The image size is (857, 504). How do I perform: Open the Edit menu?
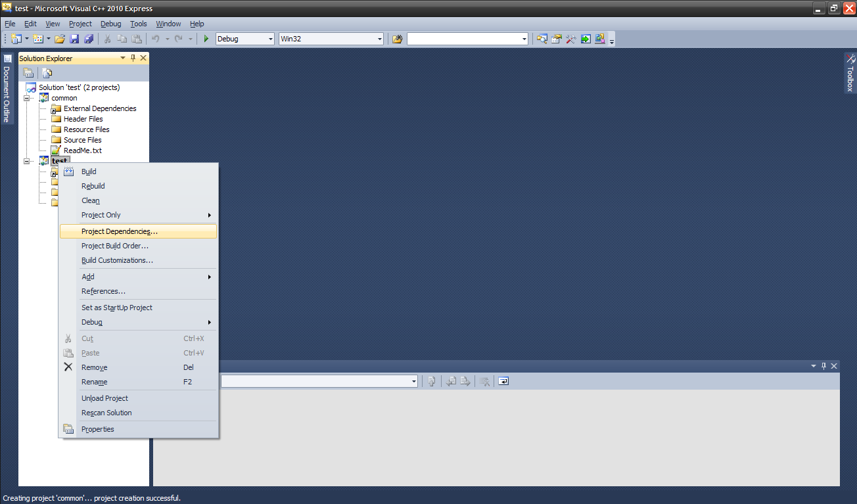coord(30,24)
